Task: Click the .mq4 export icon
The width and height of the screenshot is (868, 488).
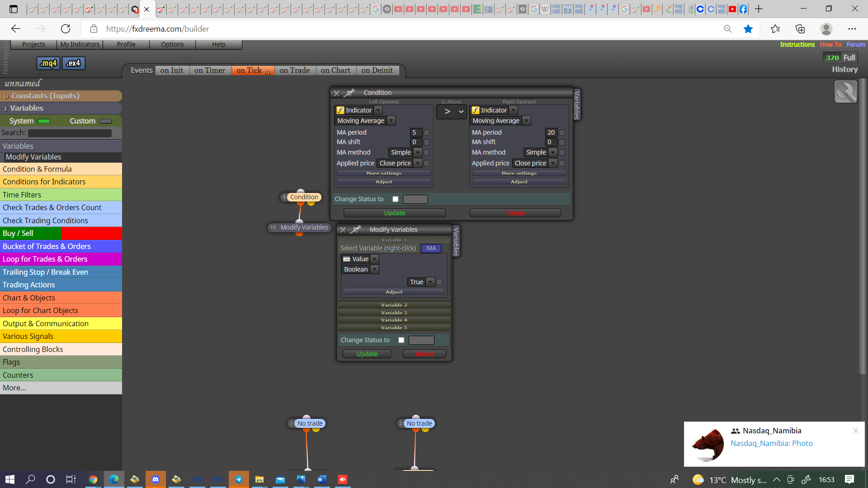Action: tap(48, 63)
